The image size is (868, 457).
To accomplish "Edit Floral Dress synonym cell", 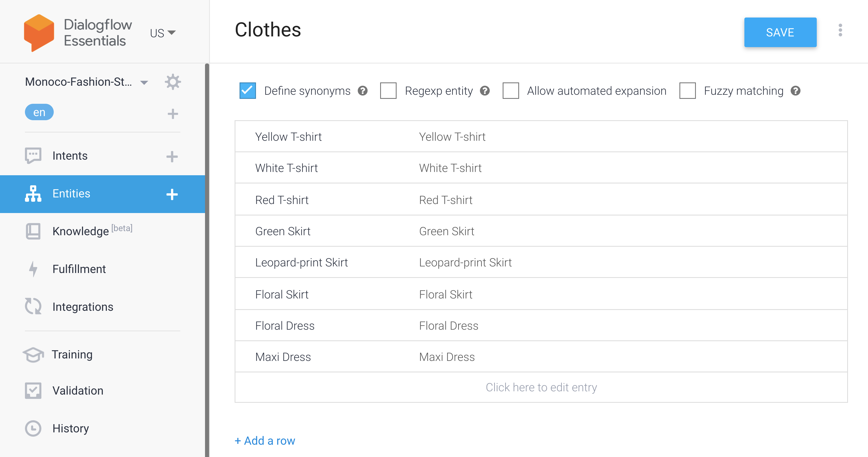I will tap(448, 326).
